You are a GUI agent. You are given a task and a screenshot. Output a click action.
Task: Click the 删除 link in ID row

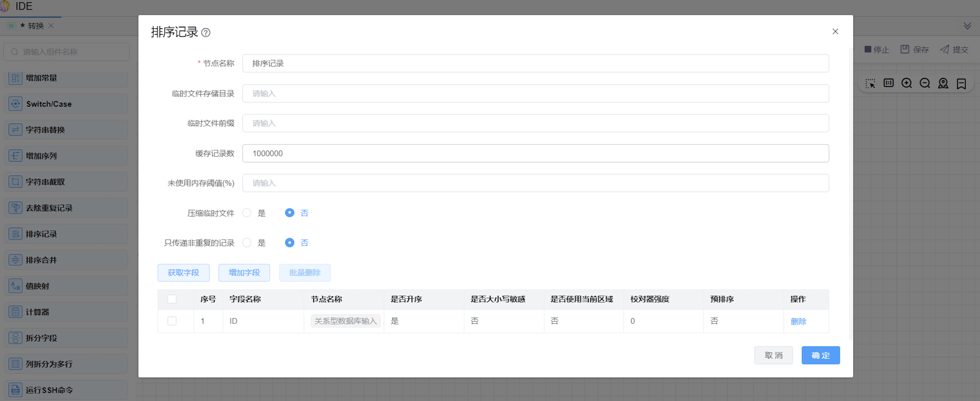(798, 321)
